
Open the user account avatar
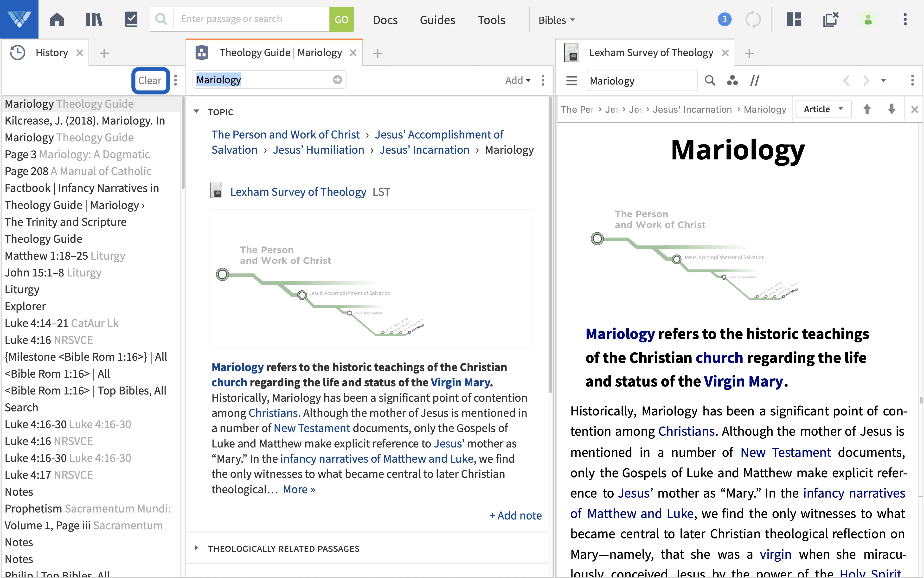click(868, 19)
